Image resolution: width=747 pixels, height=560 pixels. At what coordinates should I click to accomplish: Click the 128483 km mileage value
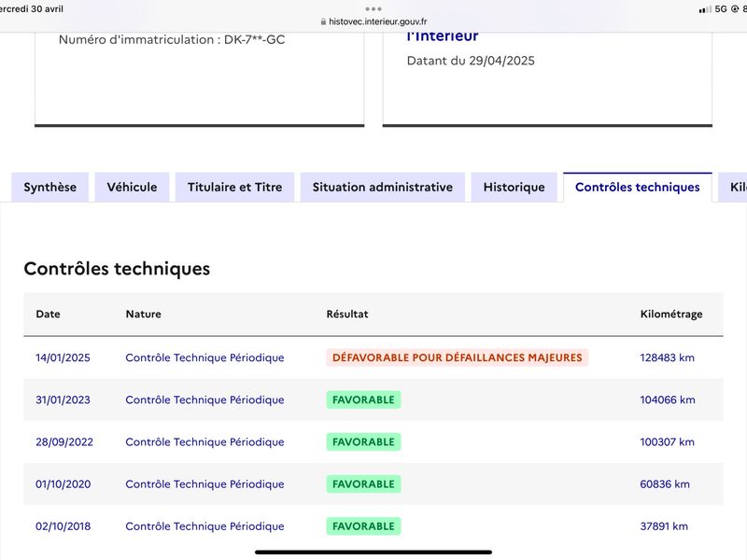pos(667,357)
